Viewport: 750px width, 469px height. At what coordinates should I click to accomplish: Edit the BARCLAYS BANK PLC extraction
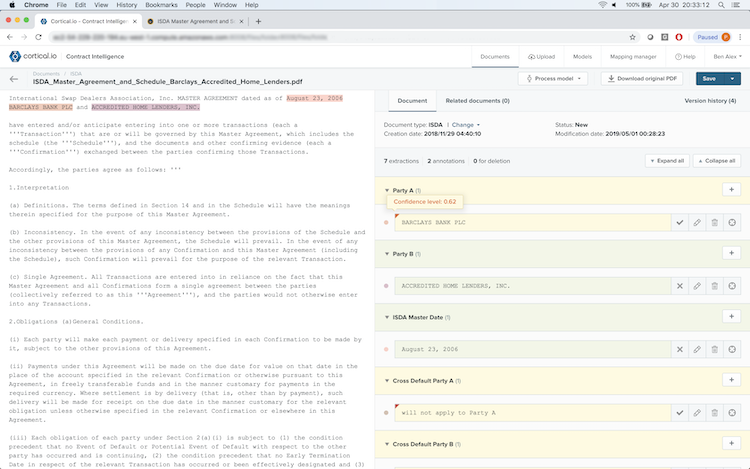pos(697,222)
